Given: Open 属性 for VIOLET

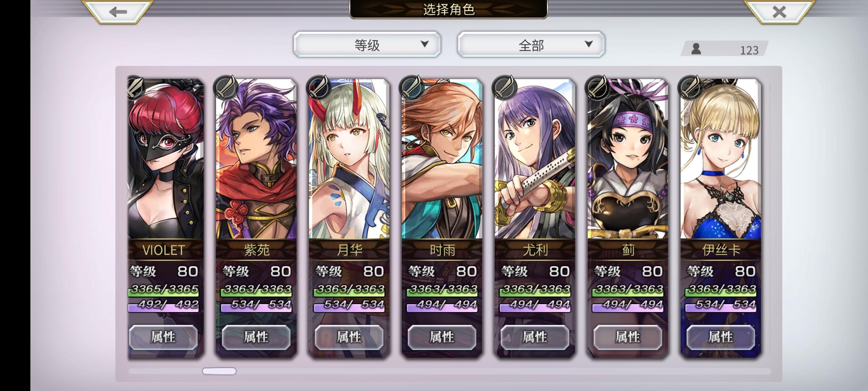Looking at the screenshot, I should tap(163, 337).
